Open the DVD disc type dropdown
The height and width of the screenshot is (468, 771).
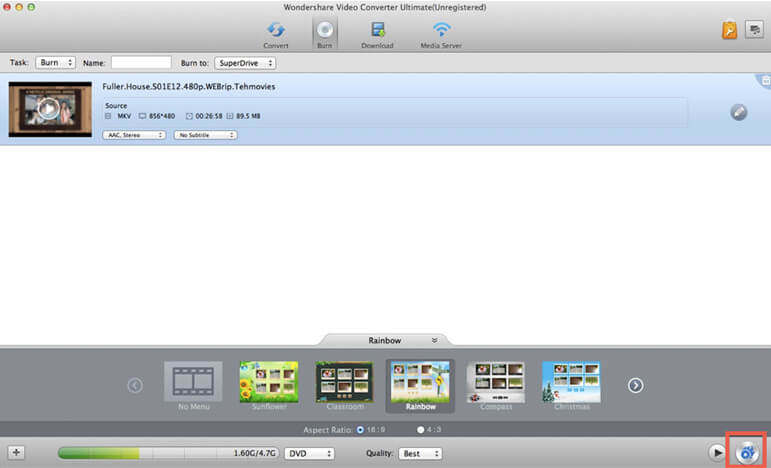point(309,453)
